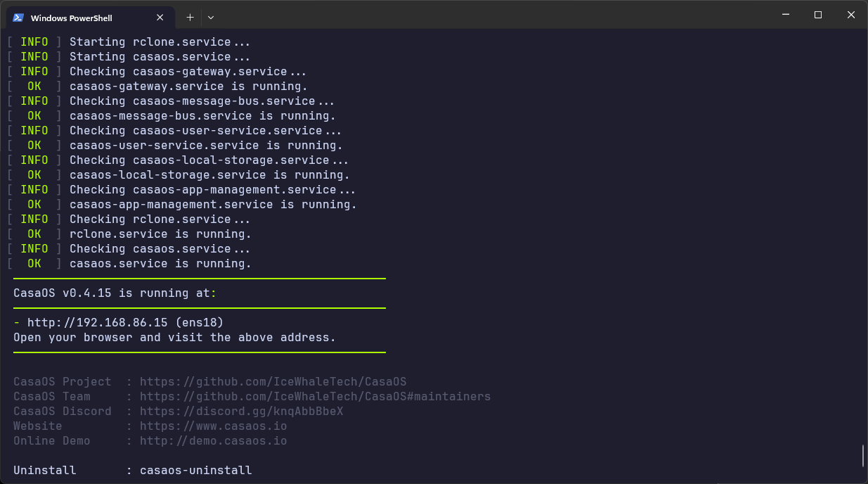
Task: Close the Windows PowerShell tab
Action: coord(160,18)
